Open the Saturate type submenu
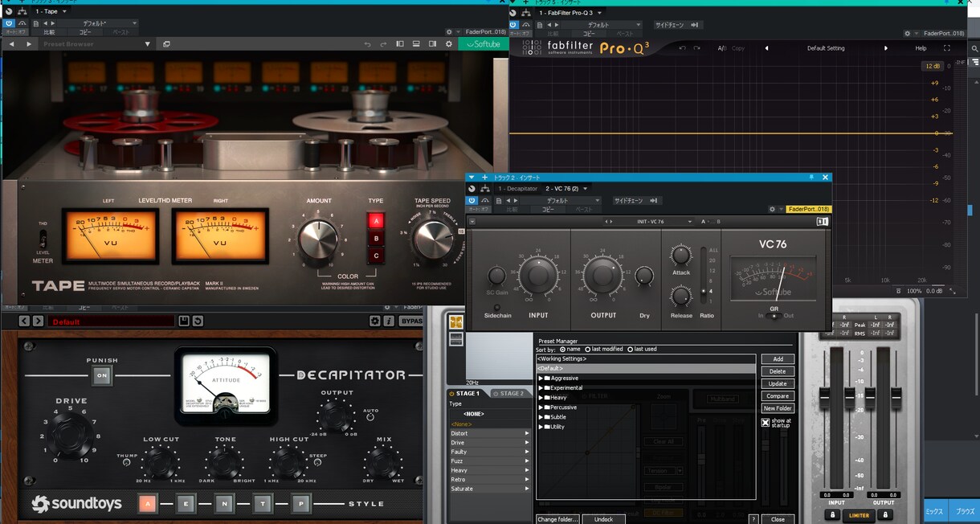 489,489
